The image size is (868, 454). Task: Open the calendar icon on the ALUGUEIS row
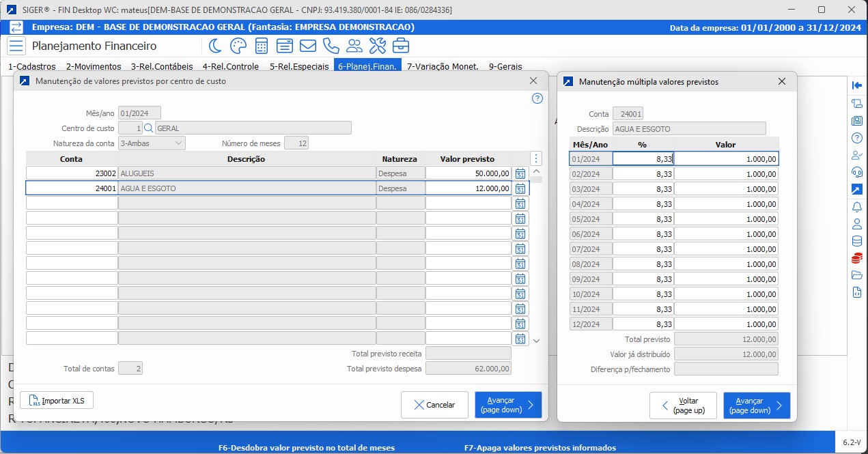coord(520,173)
